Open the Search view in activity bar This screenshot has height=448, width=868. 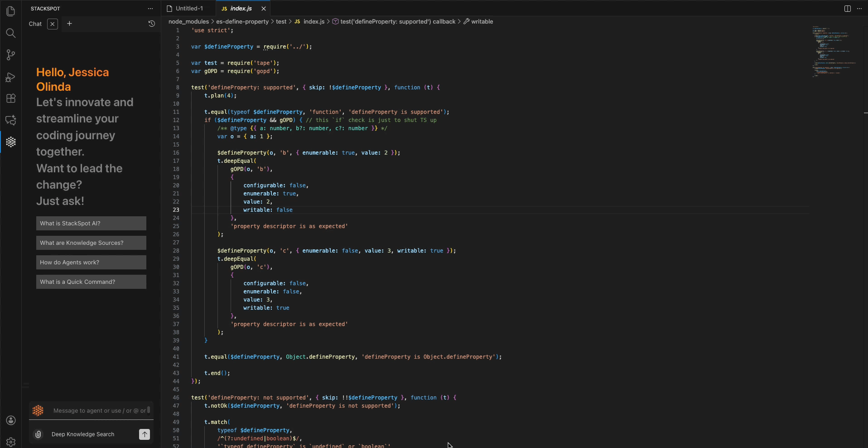pyautogui.click(x=11, y=33)
